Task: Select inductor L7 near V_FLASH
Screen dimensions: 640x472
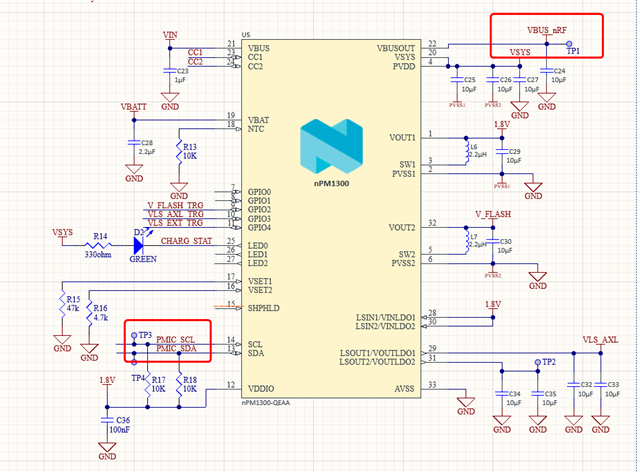Action: tap(467, 241)
